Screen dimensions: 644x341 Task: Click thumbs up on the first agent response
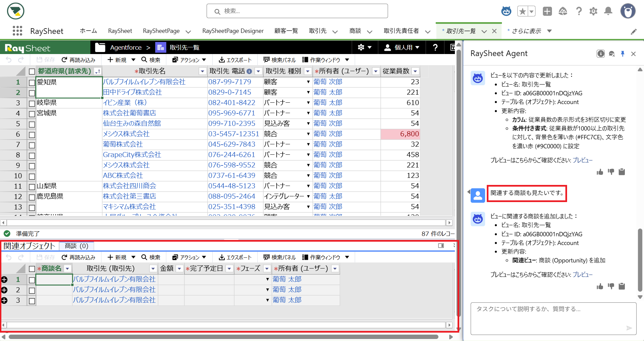pos(600,172)
